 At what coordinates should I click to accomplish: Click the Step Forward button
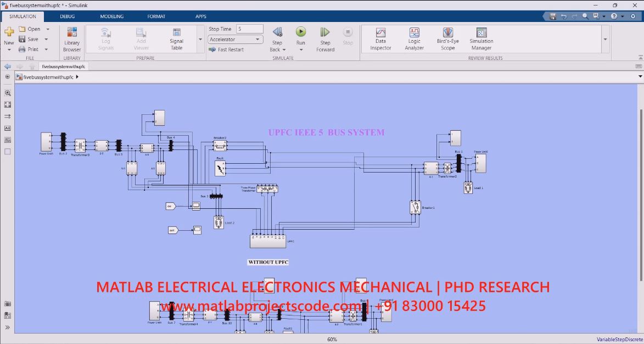click(x=325, y=39)
